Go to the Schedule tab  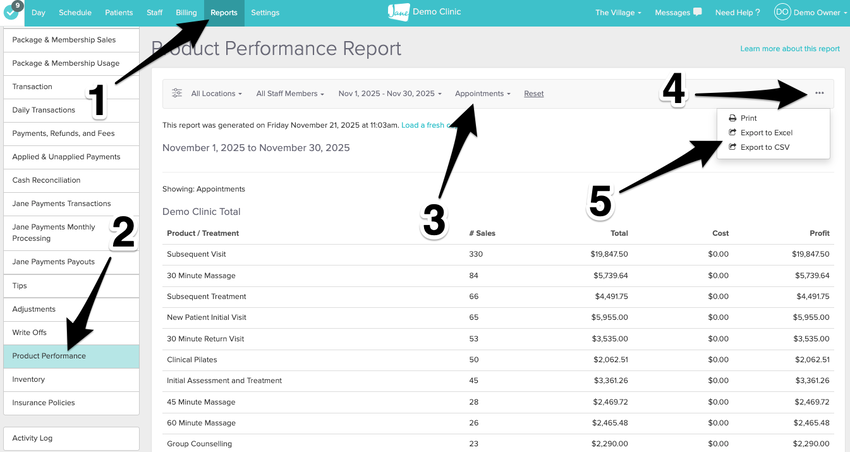75,13
